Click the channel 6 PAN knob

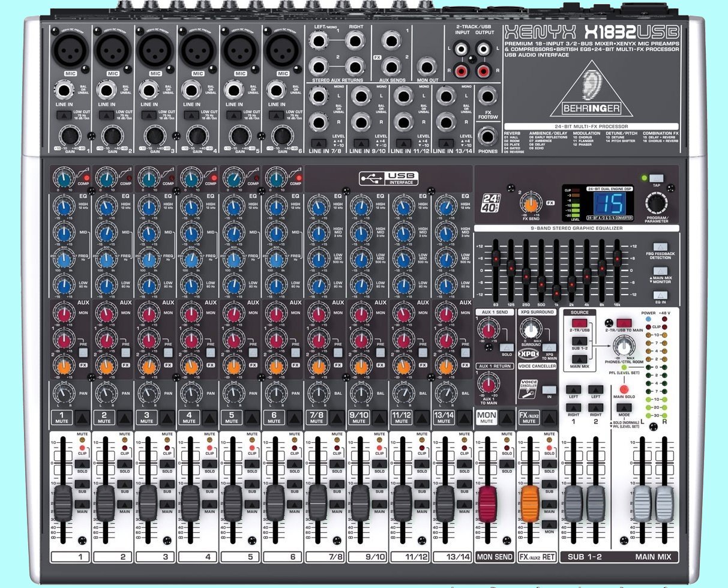click(275, 394)
